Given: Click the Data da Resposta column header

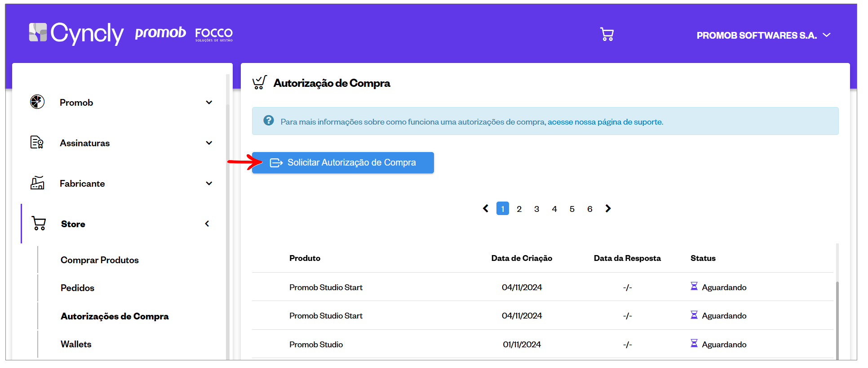Looking at the screenshot, I should click(627, 258).
